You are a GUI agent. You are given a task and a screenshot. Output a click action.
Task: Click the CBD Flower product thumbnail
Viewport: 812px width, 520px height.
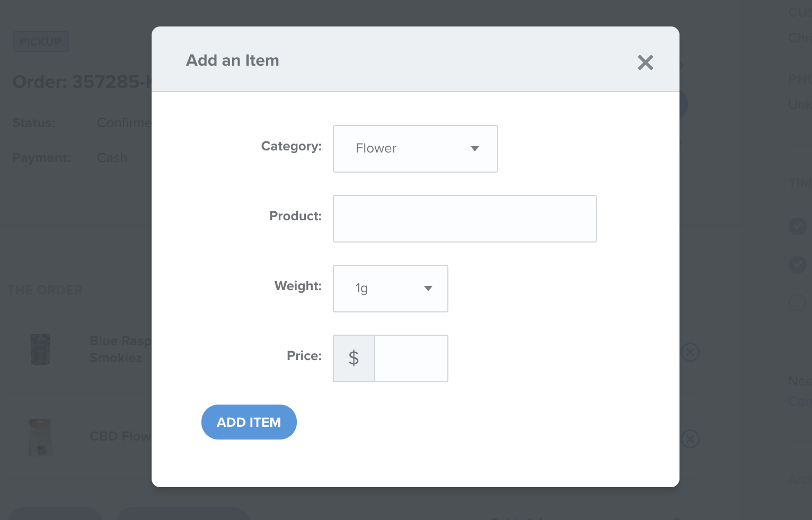click(40, 437)
